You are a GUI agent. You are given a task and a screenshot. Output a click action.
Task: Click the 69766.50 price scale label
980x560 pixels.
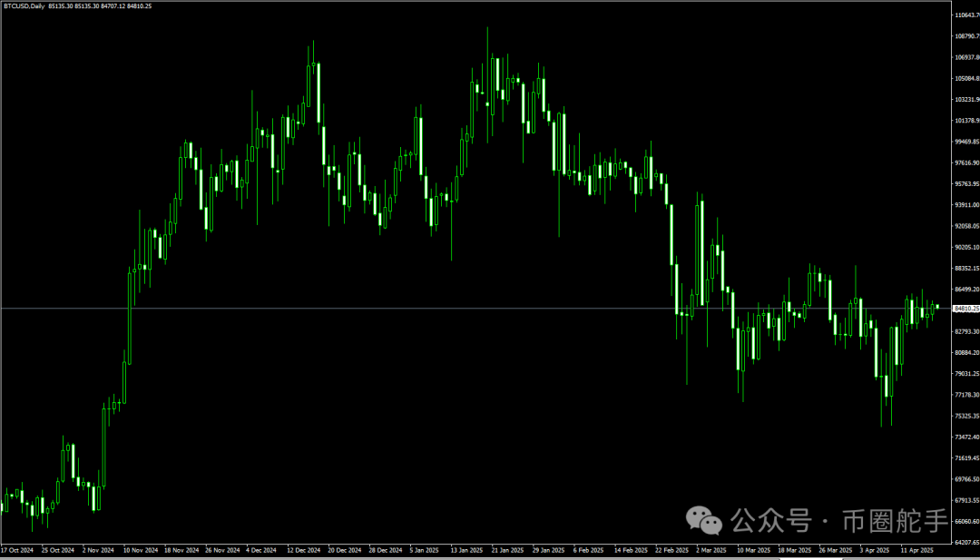coord(966,479)
